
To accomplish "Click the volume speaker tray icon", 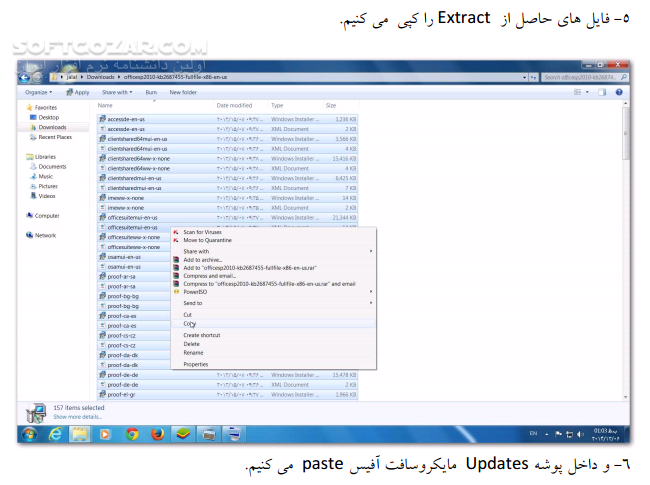I will (580, 434).
